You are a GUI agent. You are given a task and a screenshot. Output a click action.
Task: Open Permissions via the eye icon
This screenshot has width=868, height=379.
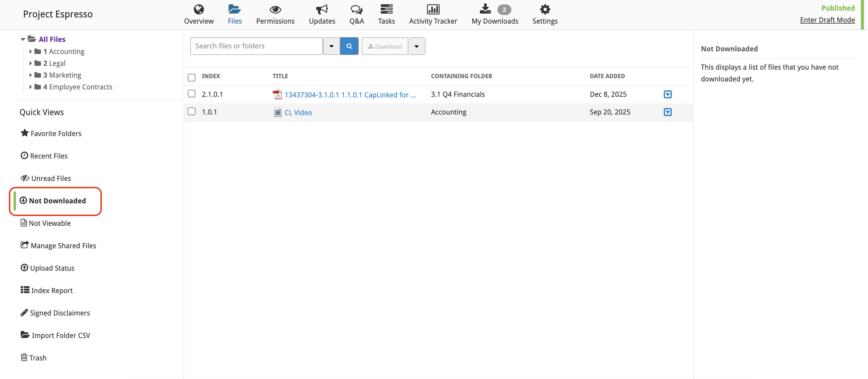pyautogui.click(x=275, y=9)
